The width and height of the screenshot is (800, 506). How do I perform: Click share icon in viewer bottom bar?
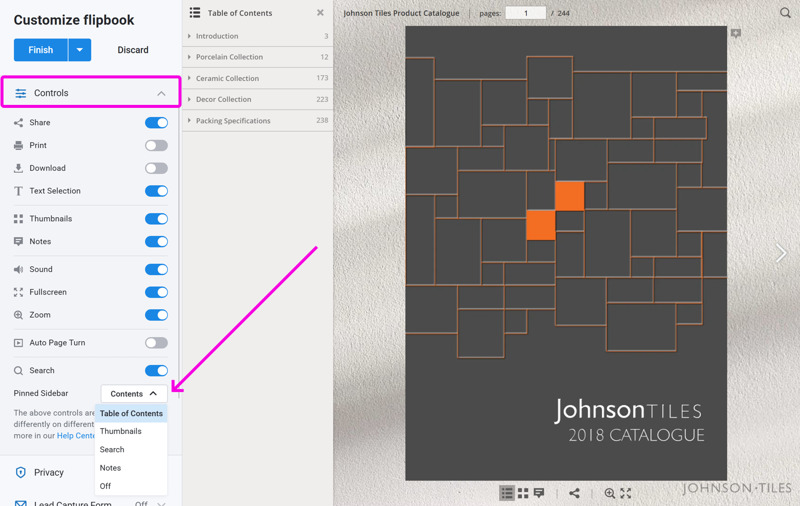[574, 493]
